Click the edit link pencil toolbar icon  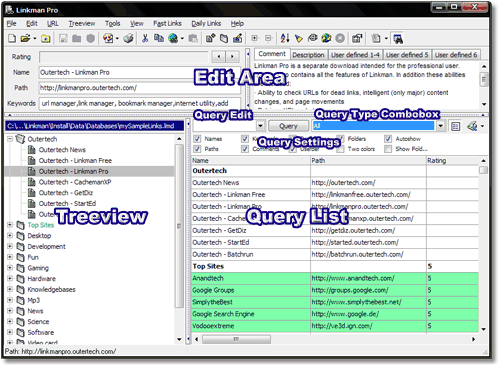coord(238,39)
